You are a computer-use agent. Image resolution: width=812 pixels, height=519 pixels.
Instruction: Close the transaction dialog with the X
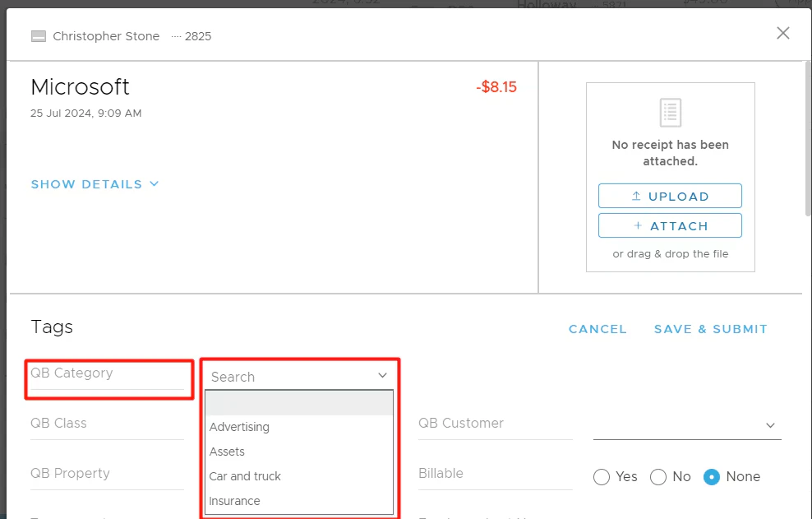tap(783, 33)
